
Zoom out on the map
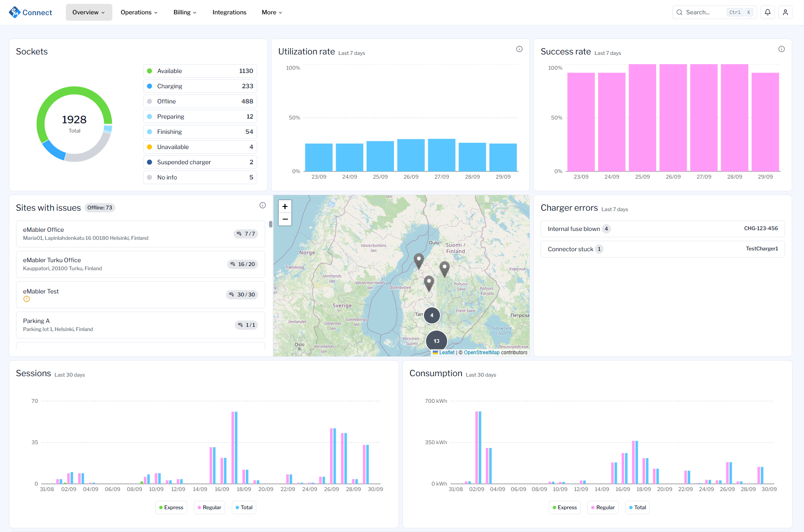click(x=285, y=219)
